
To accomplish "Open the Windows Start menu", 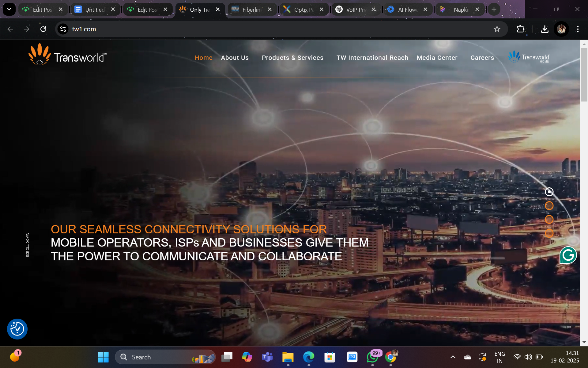I will (x=103, y=357).
